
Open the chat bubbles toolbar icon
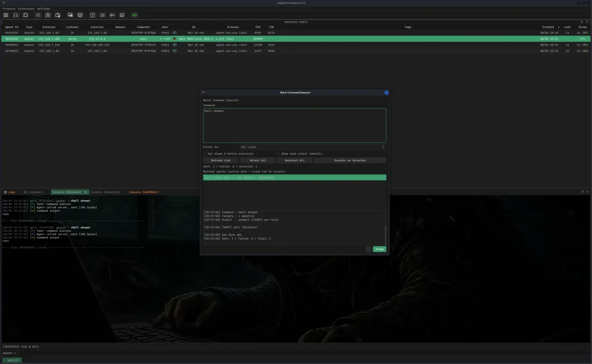pyautogui.click(x=70, y=15)
